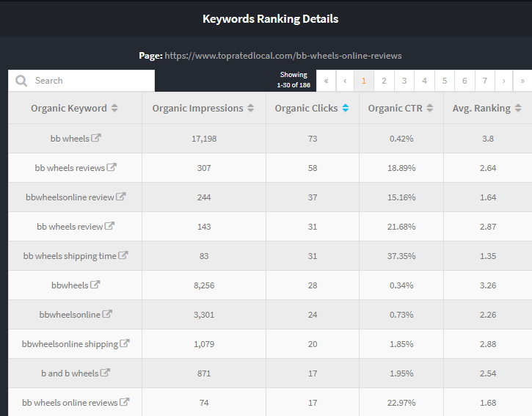
Task: Click the Organic Impressions column header
Action: coord(203,108)
